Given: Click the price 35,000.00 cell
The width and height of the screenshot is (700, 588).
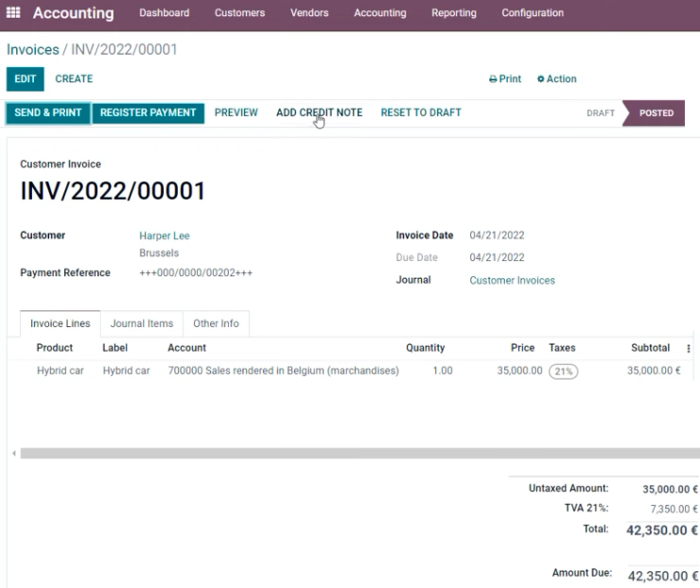Looking at the screenshot, I should (519, 371).
